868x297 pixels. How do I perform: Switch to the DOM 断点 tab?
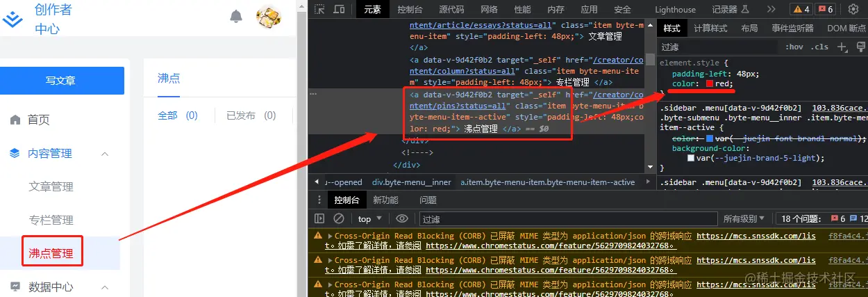[846, 28]
